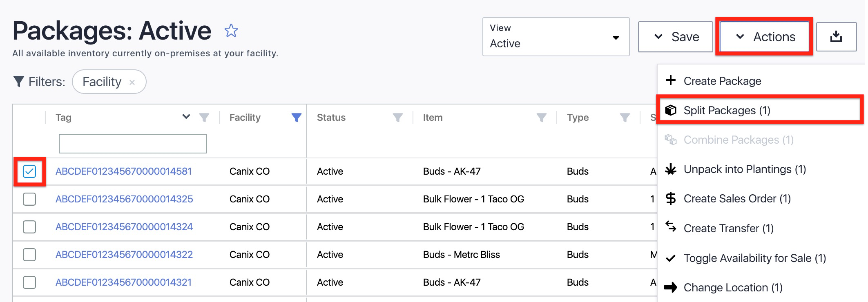Image resolution: width=868 pixels, height=302 pixels.
Task: Click Buds - AK-47 in row ending 14581
Action: [452, 171]
